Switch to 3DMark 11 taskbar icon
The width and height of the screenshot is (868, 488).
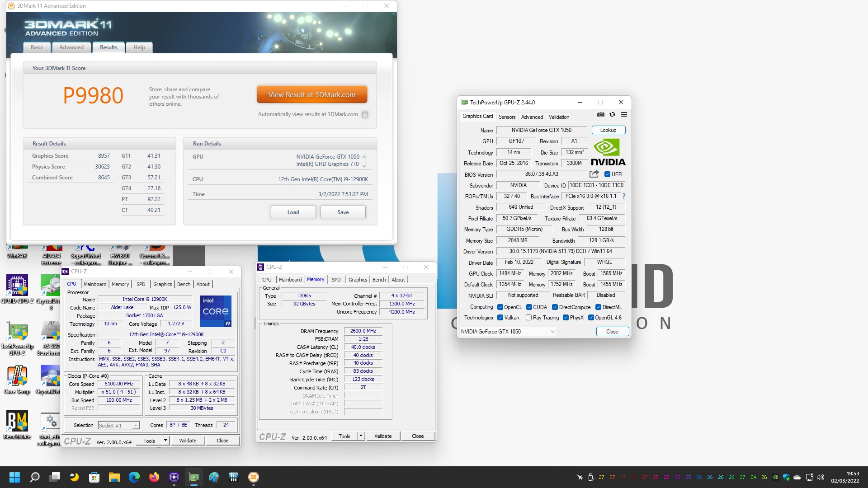tap(254, 477)
